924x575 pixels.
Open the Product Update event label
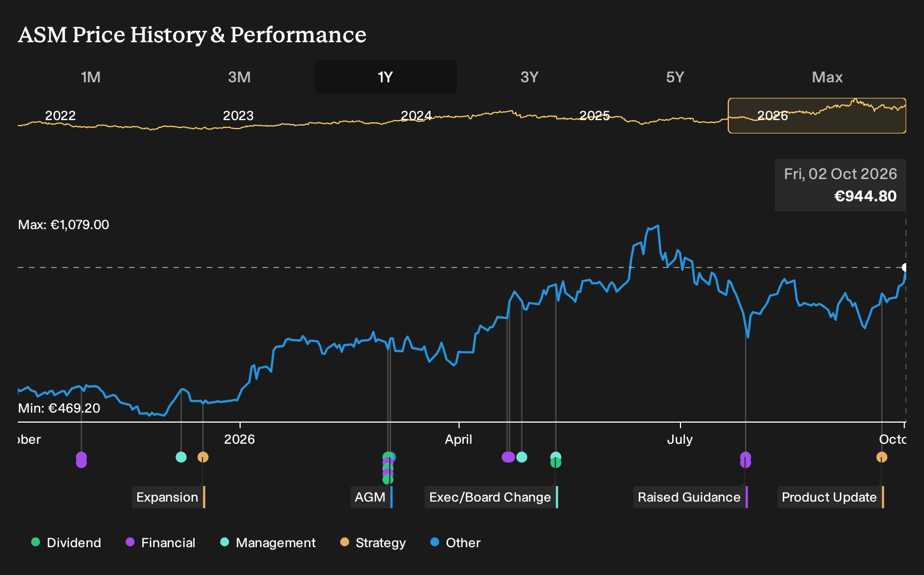[831, 497]
